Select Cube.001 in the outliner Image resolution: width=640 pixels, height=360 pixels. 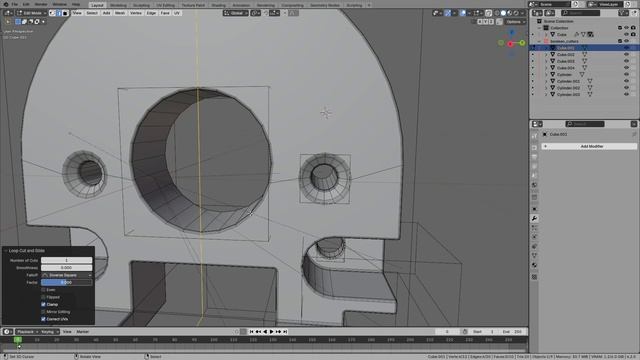565,48
